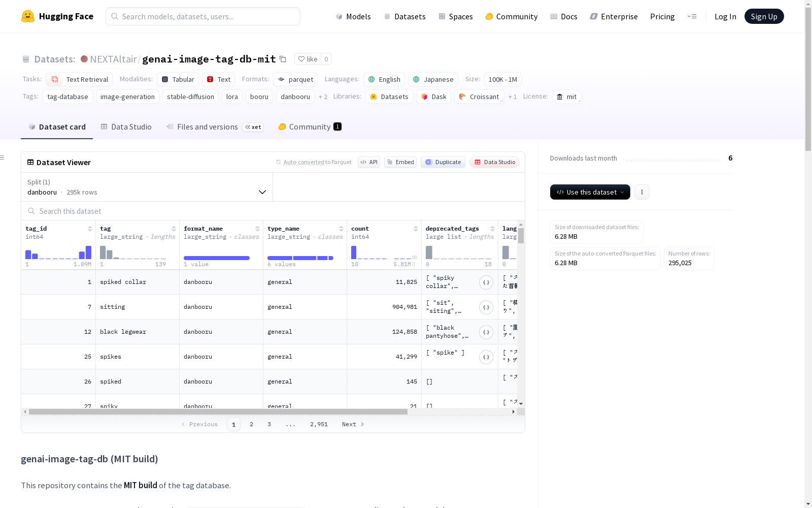
Task: Go to the Pricing page
Action: pyautogui.click(x=662, y=16)
